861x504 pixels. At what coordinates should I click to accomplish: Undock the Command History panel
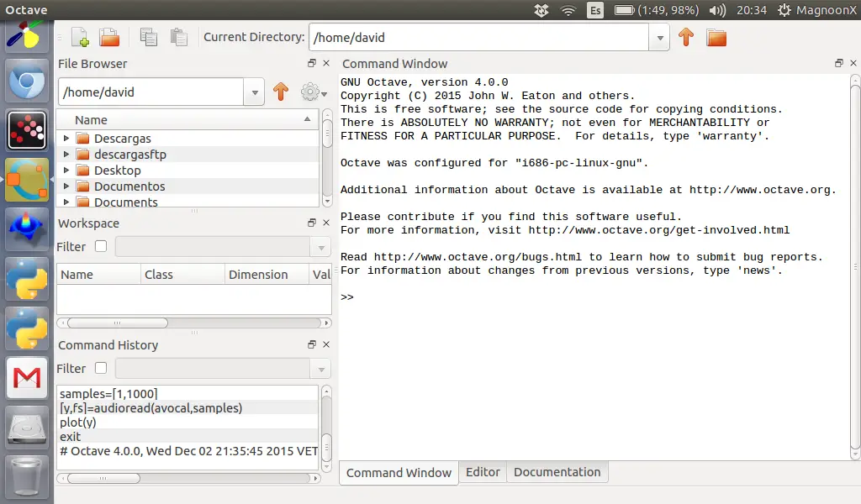click(312, 344)
